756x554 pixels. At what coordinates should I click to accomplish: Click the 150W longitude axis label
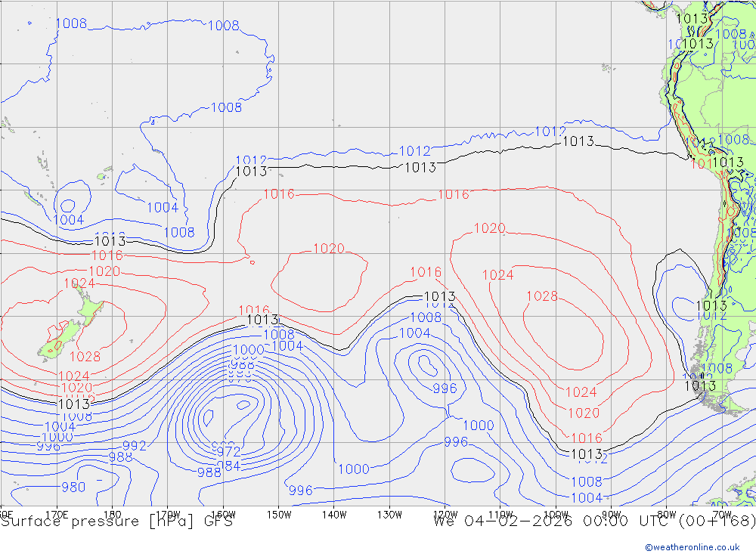click(x=279, y=515)
